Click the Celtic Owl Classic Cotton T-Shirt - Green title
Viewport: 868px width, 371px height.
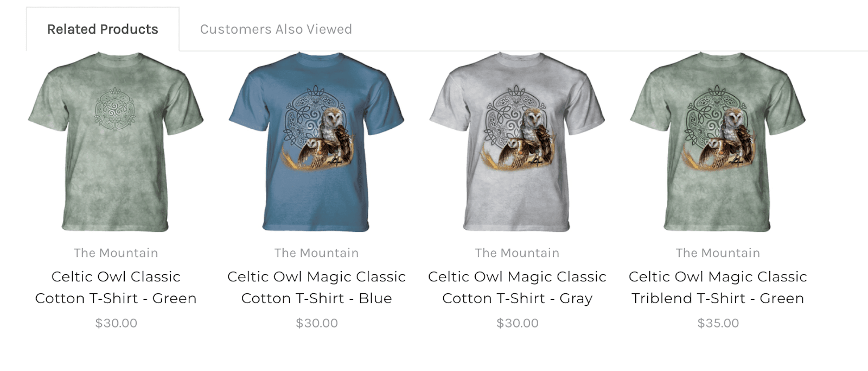point(116,287)
